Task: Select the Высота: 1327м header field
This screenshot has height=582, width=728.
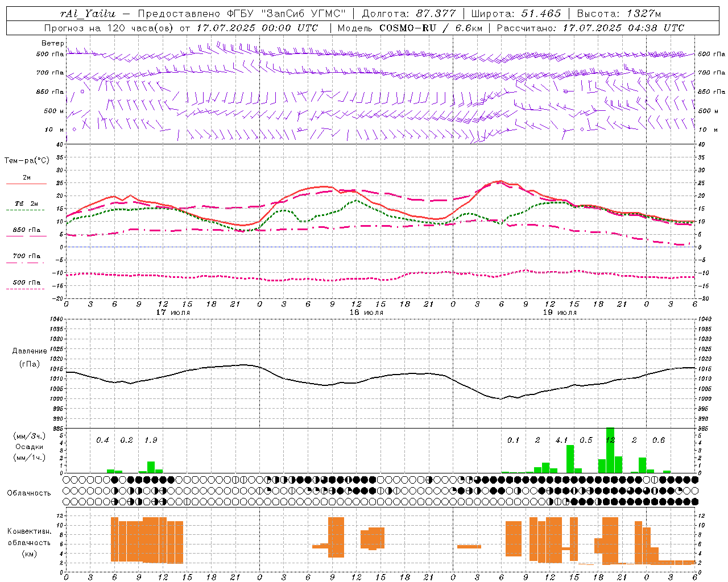Action: [x=619, y=14]
